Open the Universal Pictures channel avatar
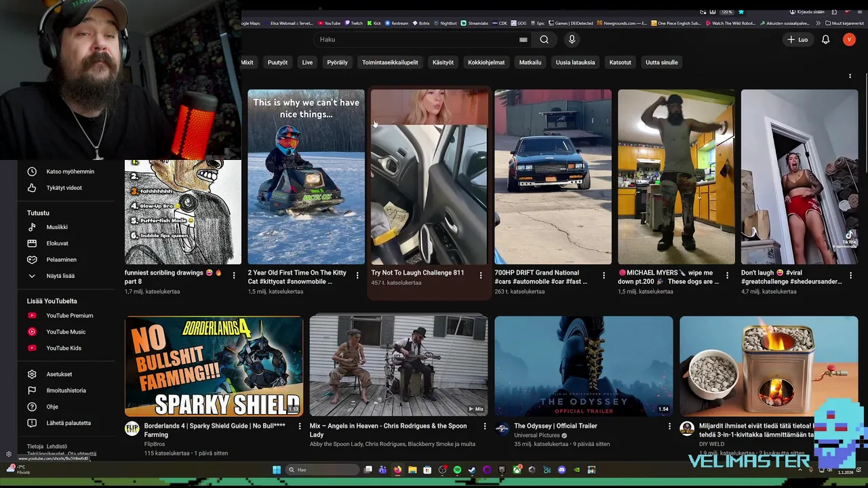Image resolution: width=868 pixels, height=488 pixels. [502, 428]
